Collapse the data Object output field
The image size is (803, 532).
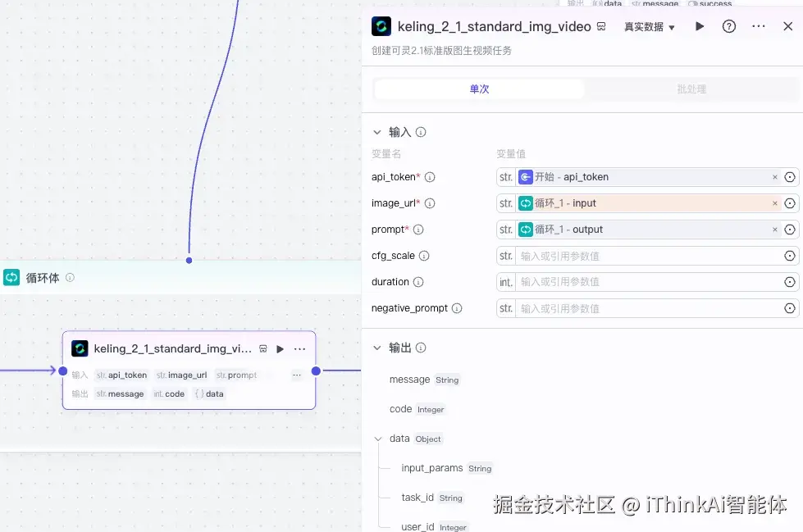tap(378, 439)
